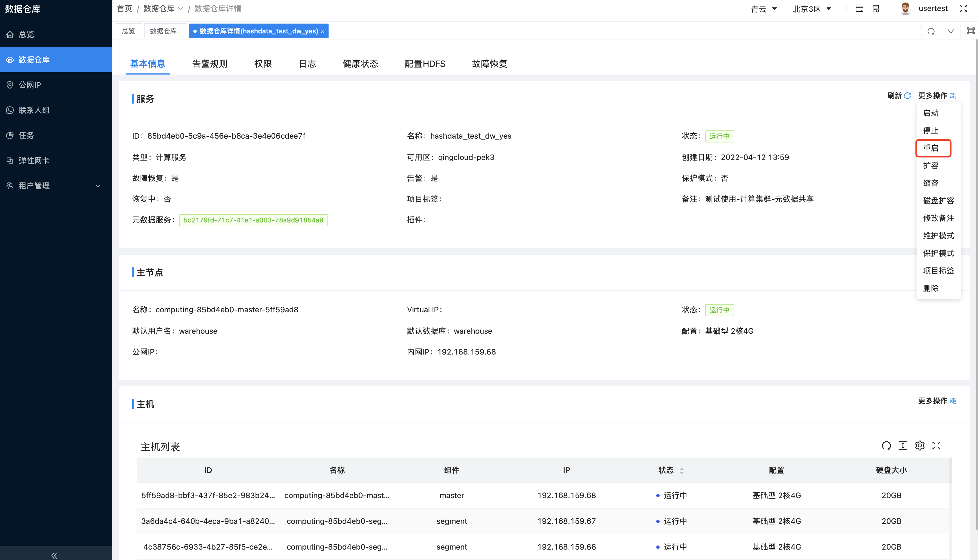
Task: Choose 磁盘扩容 in the dropdown menu
Action: (938, 200)
